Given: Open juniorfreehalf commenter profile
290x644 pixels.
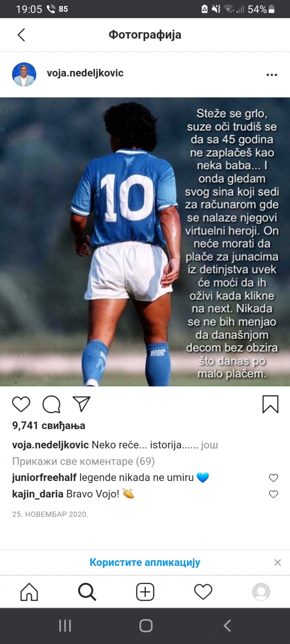Looking at the screenshot, I should (44, 478).
